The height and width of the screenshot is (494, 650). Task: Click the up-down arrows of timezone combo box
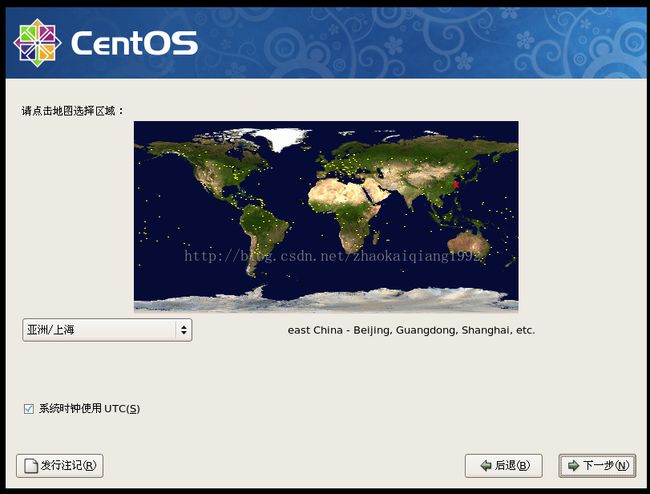point(183,329)
